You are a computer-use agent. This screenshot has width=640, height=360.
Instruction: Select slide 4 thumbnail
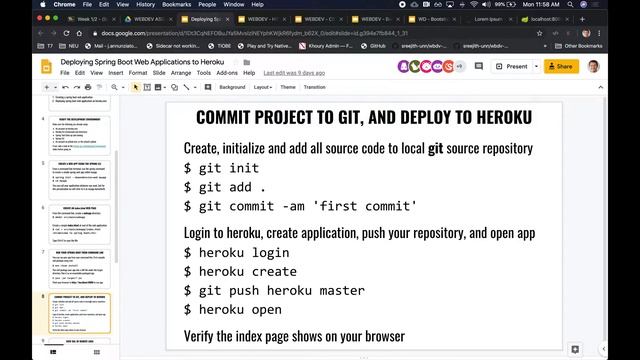tap(79, 136)
